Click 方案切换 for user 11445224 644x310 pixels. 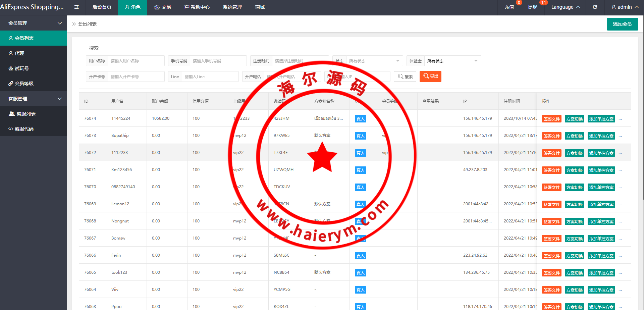pos(574,119)
